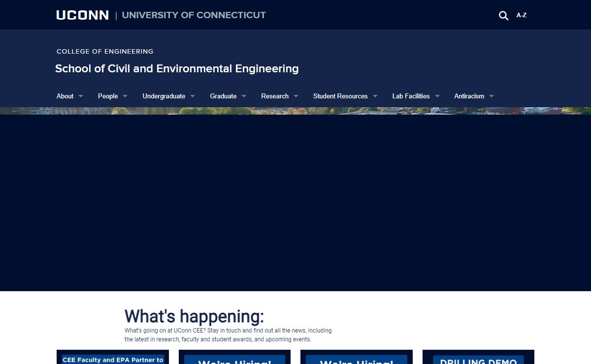The height and width of the screenshot is (364, 591).
Task: Open the Undergraduate menu
Action: 164,96
